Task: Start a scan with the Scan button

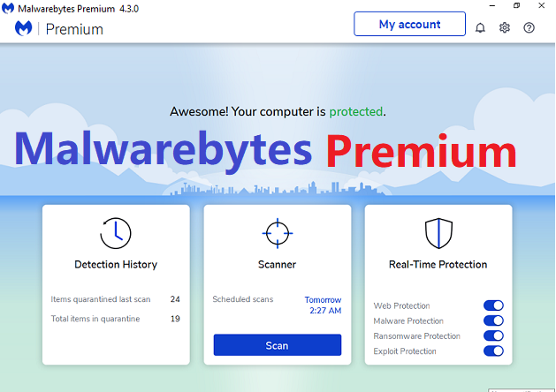Action: point(278,345)
